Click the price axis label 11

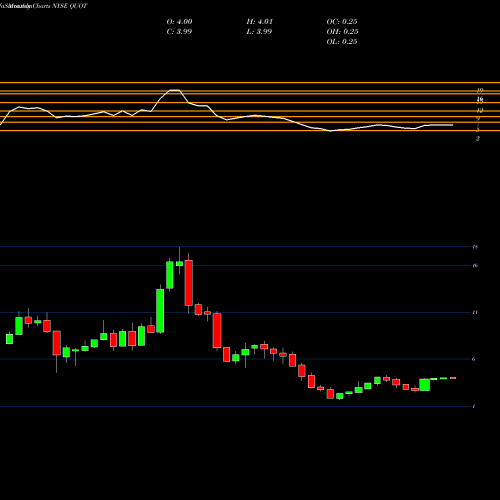pyautogui.click(x=475, y=312)
